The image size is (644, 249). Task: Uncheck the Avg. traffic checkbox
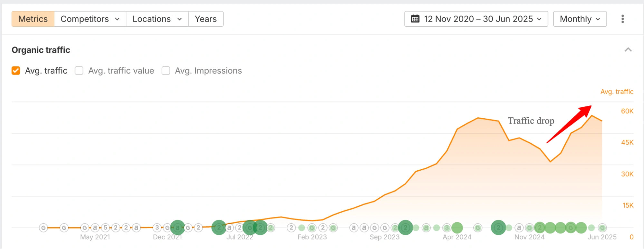click(16, 71)
